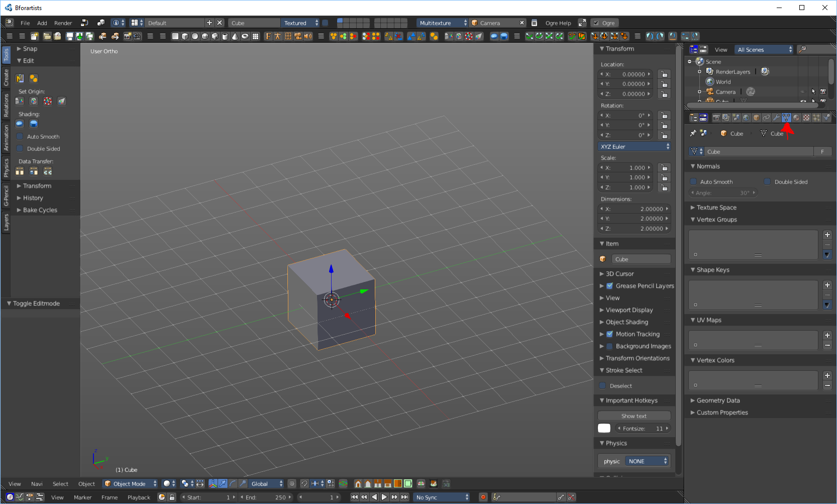Image resolution: width=837 pixels, height=504 pixels.
Task: Add a cylinder from the primitives toolbar
Action: coord(225,36)
